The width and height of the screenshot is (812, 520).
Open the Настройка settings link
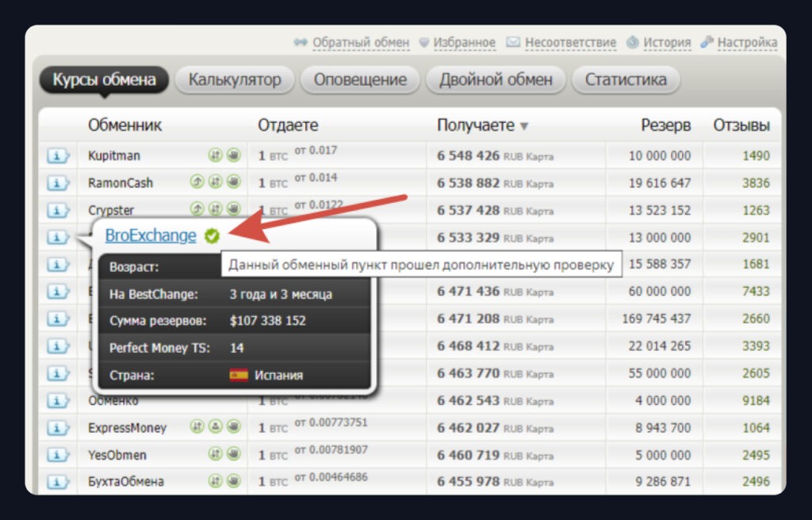pyautogui.click(x=746, y=42)
